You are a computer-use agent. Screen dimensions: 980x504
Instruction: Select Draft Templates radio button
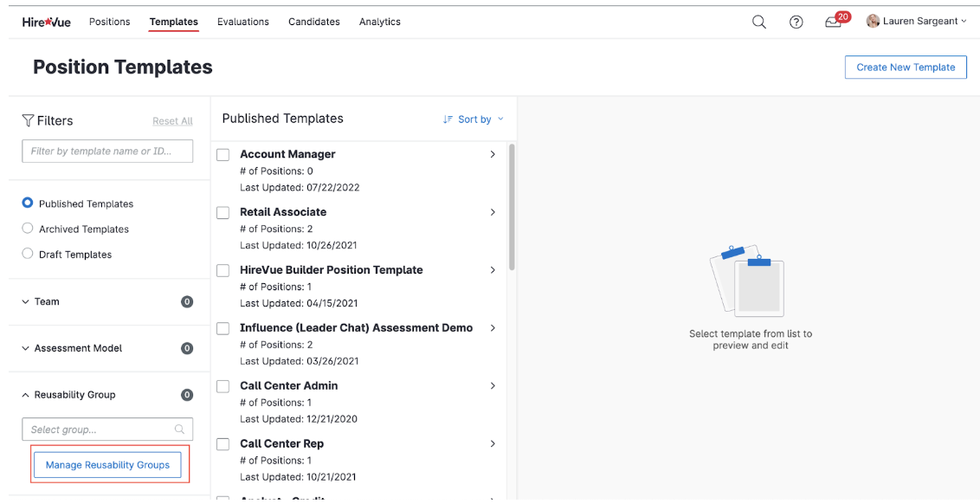point(28,254)
